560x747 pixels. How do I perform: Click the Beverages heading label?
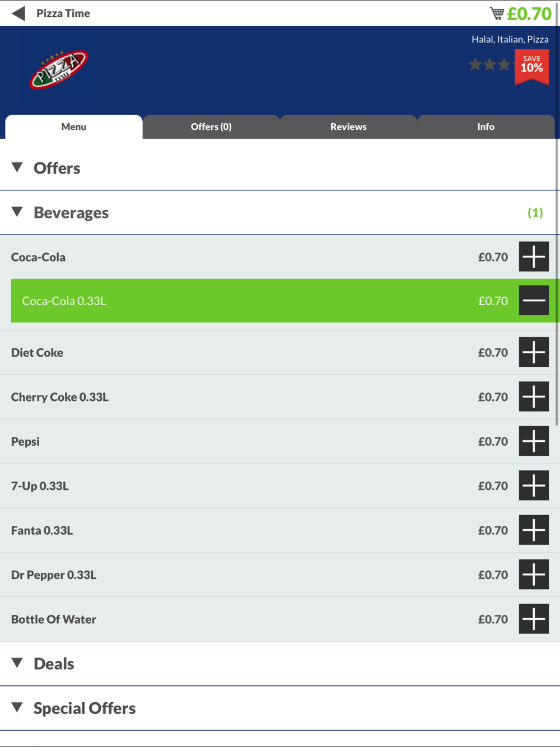pos(71,213)
